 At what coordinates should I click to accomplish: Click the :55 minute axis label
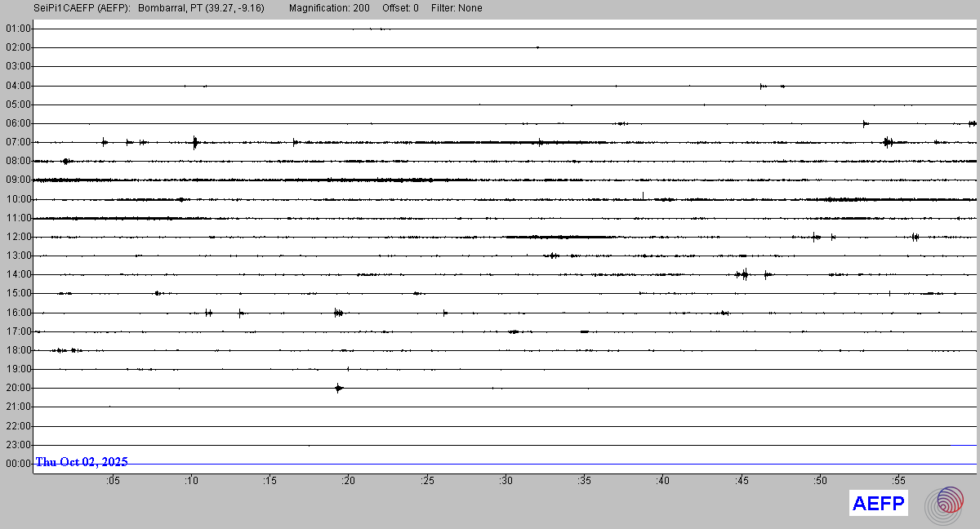point(898,481)
